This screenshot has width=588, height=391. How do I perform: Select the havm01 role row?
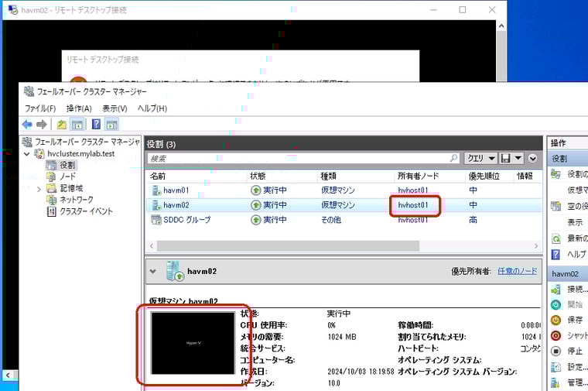[x=344, y=190]
